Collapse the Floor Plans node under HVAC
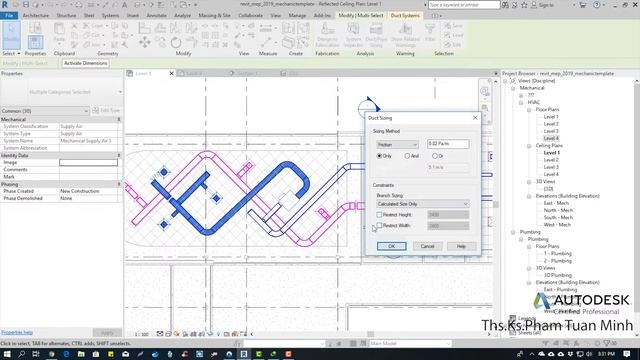Image resolution: width=640 pixels, height=360 pixels. [529, 110]
